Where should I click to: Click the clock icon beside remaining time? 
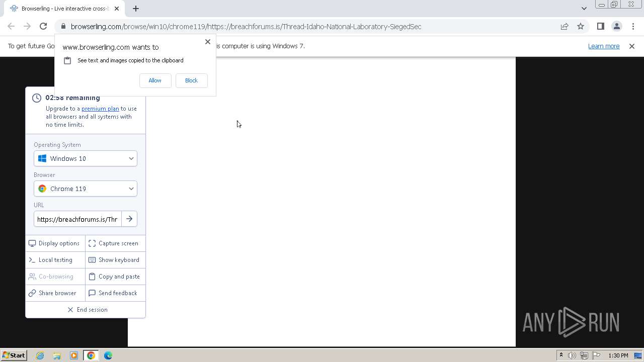click(x=37, y=98)
